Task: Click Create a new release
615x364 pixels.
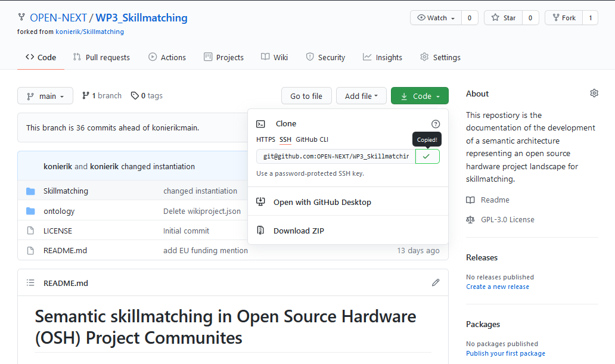Action: click(x=498, y=287)
